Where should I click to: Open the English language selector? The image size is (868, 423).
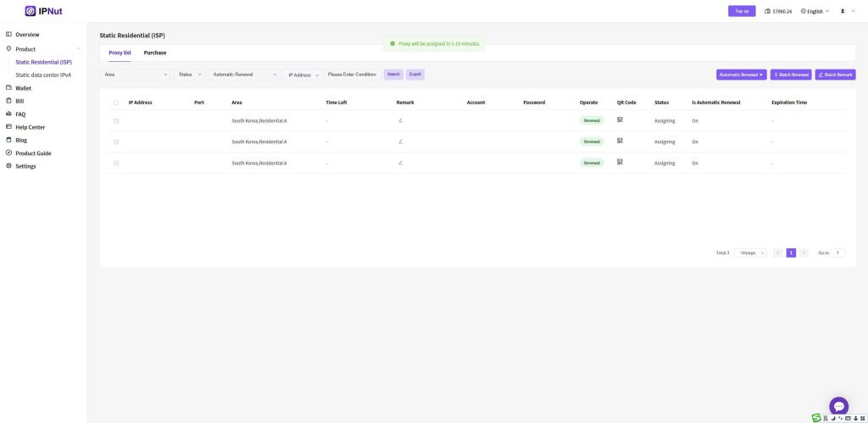tap(815, 11)
